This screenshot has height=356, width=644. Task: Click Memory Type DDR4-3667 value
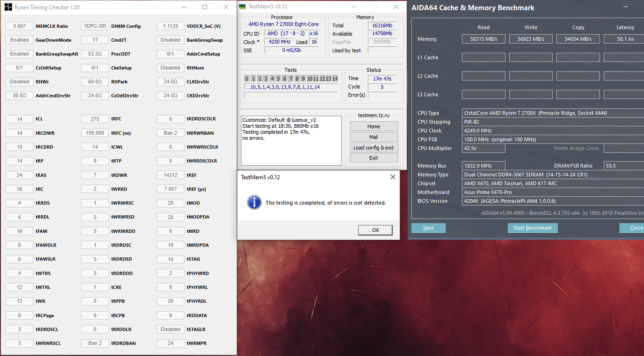point(553,174)
